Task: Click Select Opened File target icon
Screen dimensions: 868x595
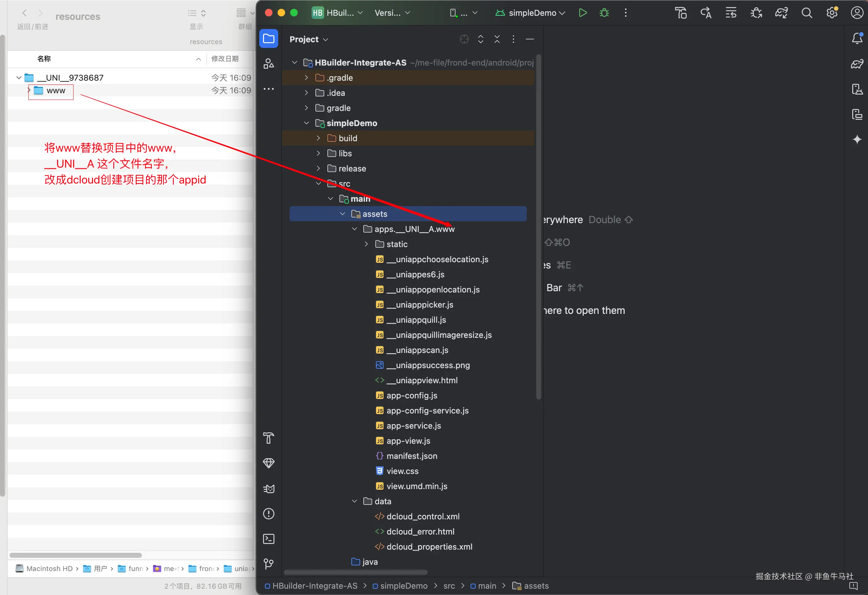Action: 464,39
